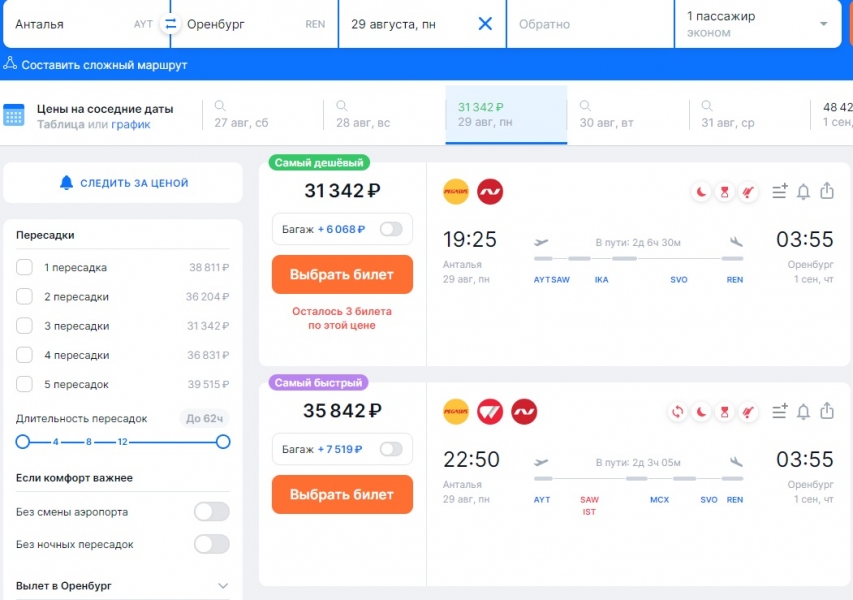The width and height of the screenshot is (853, 600).
Task: Click the swap origin and destination icon
Action: pyautogui.click(x=171, y=24)
